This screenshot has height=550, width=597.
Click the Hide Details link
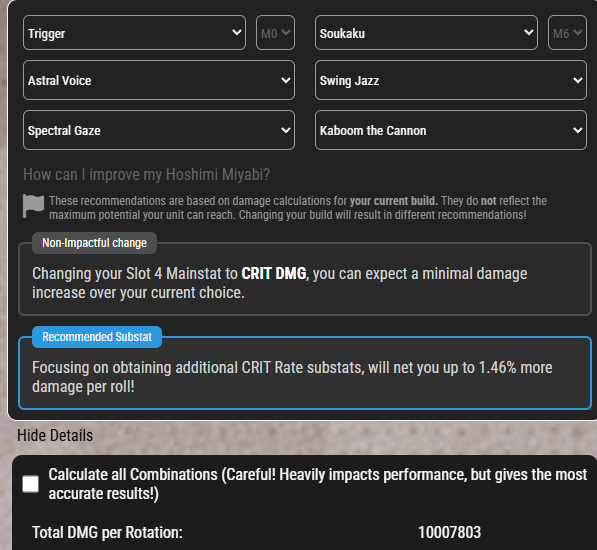click(x=55, y=435)
